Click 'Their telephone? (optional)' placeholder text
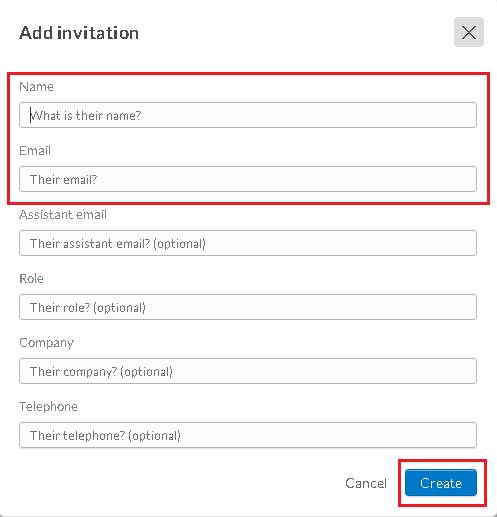 click(105, 436)
